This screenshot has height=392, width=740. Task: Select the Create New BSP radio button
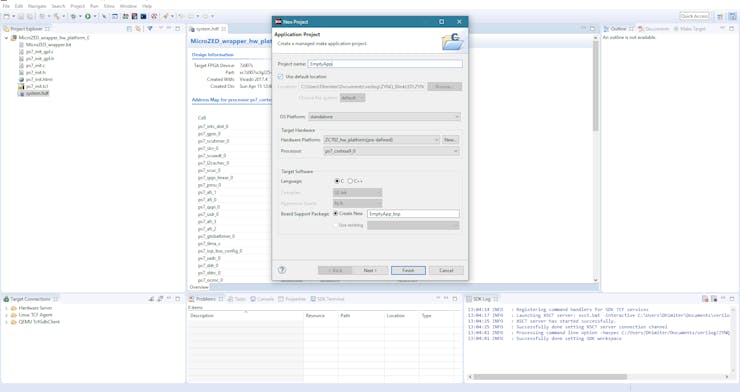pos(336,214)
